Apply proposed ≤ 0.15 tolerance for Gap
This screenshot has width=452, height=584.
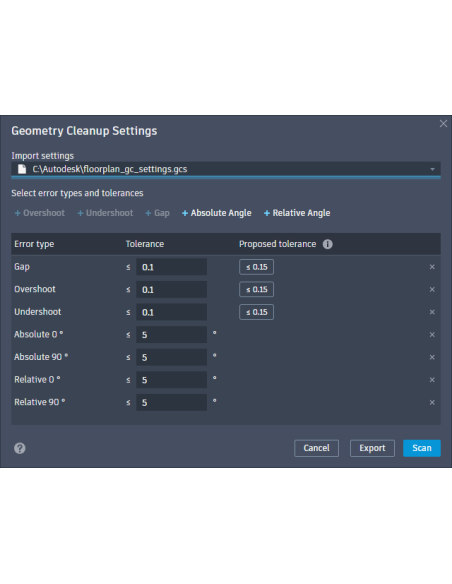tap(257, 267)
